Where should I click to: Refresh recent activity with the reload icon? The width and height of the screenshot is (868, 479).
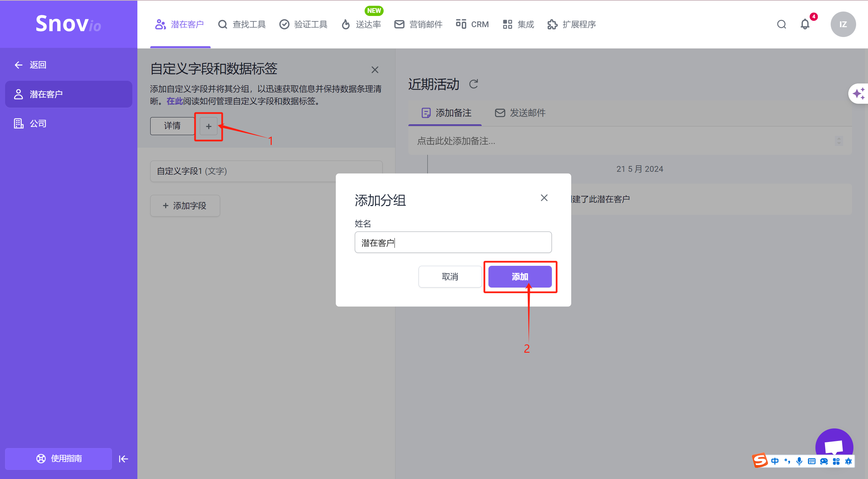pyautogui.click(x=474, y=84)
